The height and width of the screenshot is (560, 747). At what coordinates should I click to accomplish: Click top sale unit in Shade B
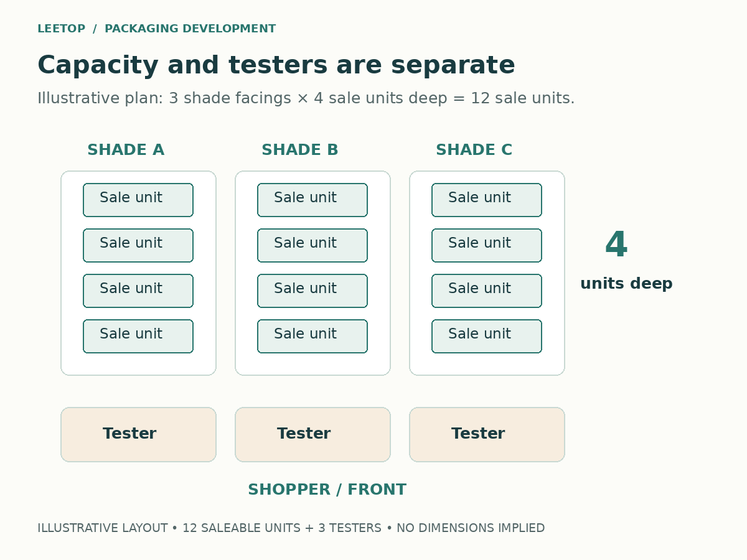point(312,200)
